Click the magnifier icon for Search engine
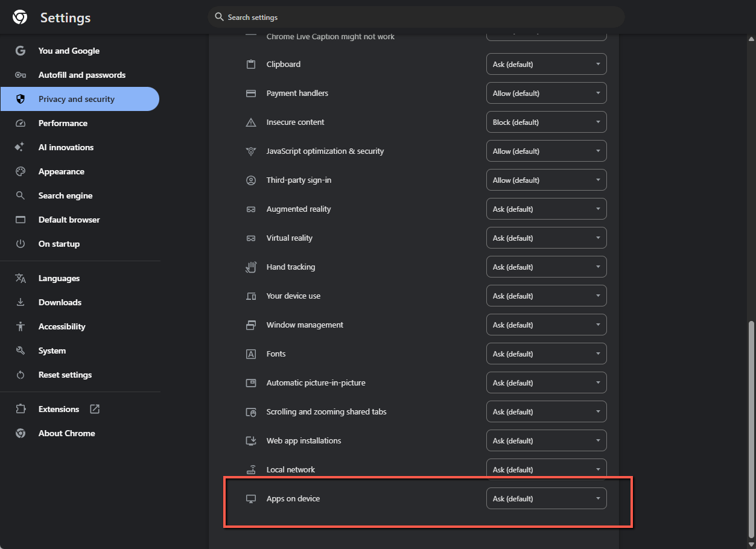Viewport: 756px width, 549px height. [x=21, y=195]
